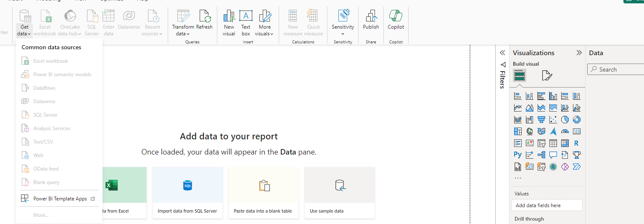Image resolution: width=644 pixels, height=224 pixels.
Task: Select the Stacked column chart visual
Action: click(x=530, y=96)
